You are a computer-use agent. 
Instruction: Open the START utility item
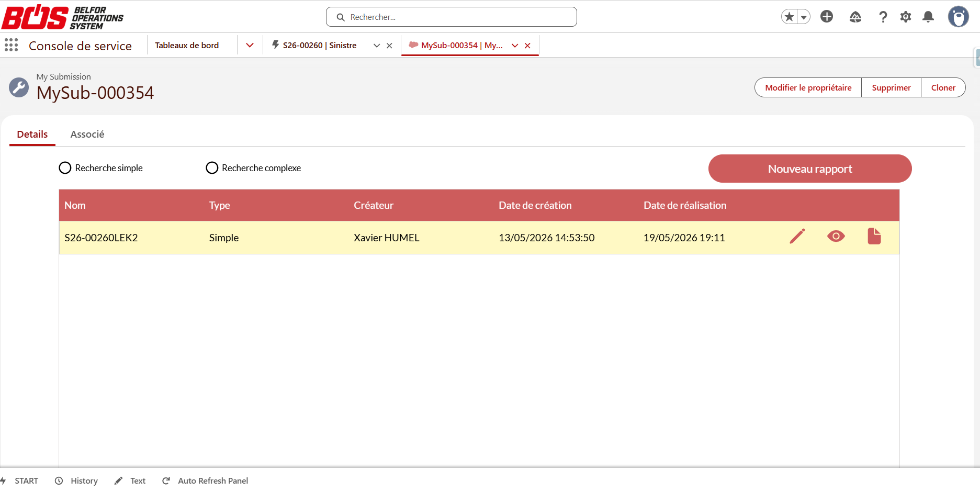click(20, 480)
